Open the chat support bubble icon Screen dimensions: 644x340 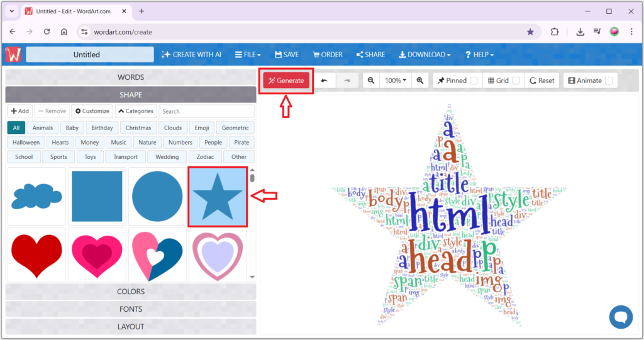click(621, 316)
